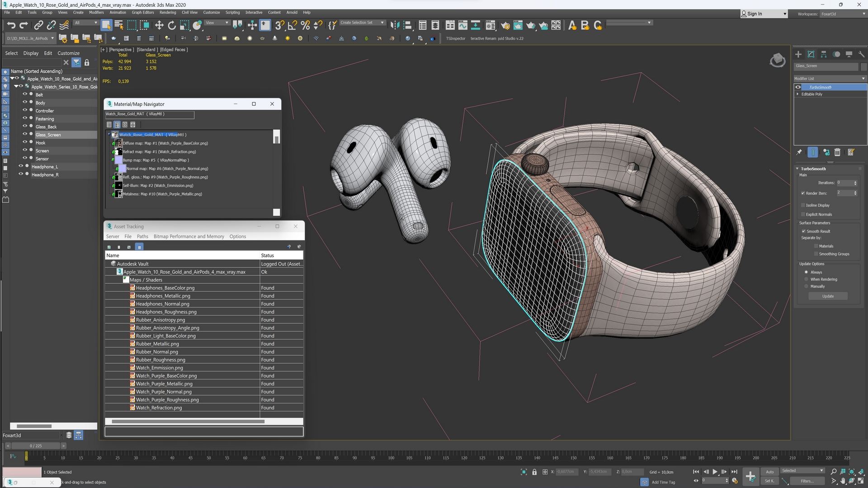Select the When Rendering radio option
Viewport: 868px width, 488px height.
click(806, 279)
